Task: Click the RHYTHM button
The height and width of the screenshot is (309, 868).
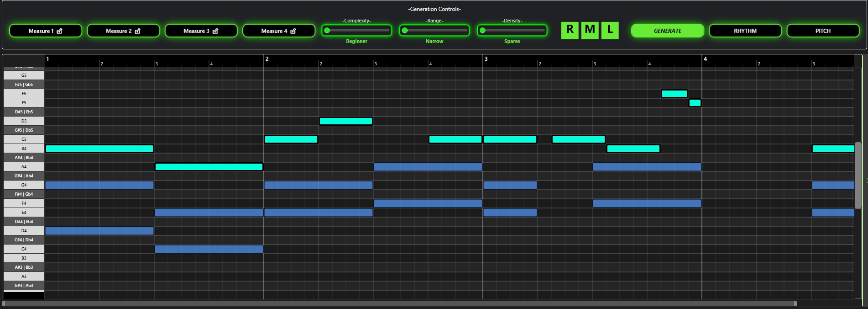Action: coord(745,31)
